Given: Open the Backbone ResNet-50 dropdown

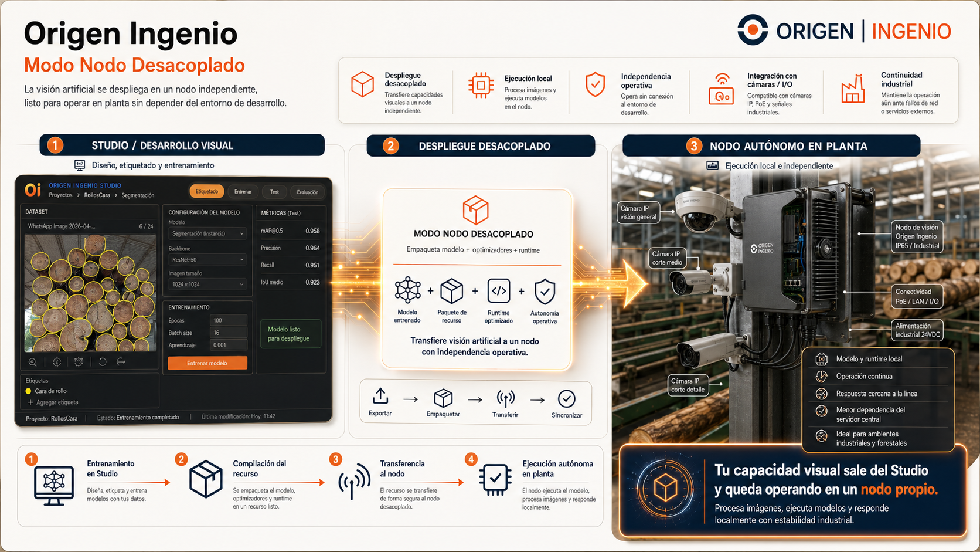Looking at the screenshot, I should coord(207,259).
